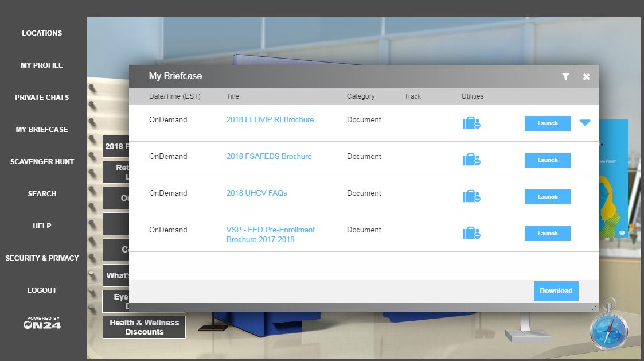Image resolution: width=644 pixels, height=361 pixels.
Task: Click Logout in the sidebar
Action: (x=42, y=290)
